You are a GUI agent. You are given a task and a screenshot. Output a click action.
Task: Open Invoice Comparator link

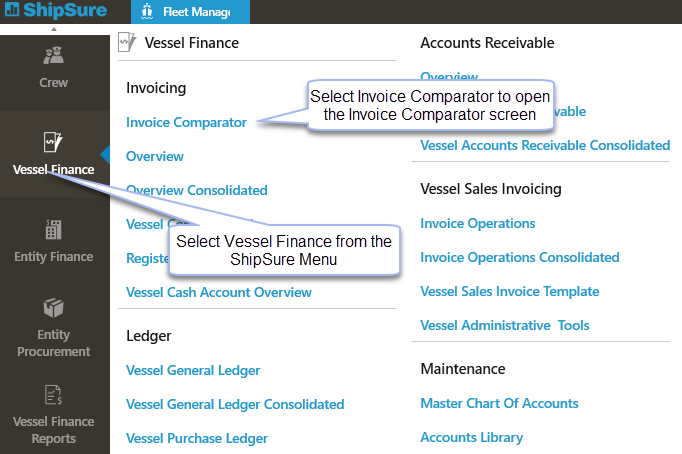pyautogui.click(x=186, y=122)
